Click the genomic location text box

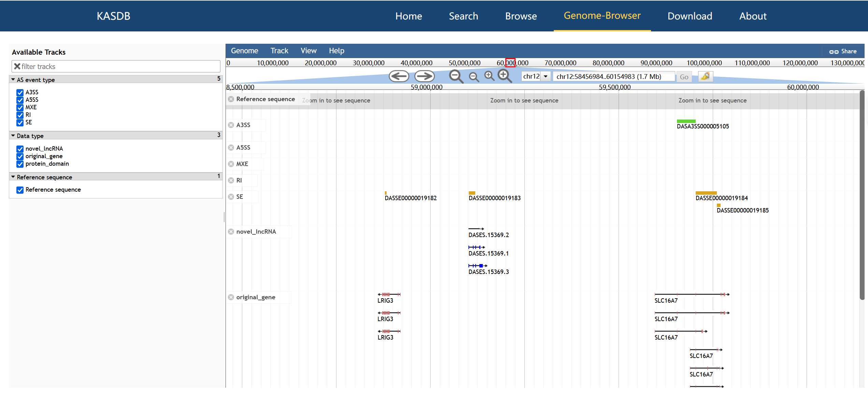click(613, 77)
